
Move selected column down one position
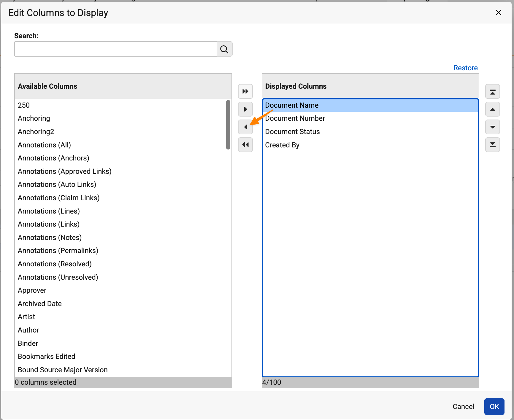coord(492,127)
